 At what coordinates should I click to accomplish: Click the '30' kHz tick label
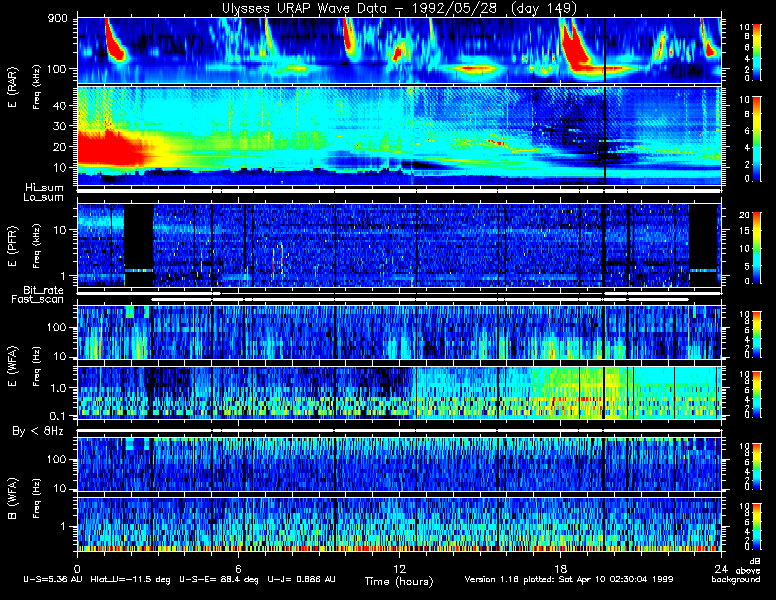60,126
